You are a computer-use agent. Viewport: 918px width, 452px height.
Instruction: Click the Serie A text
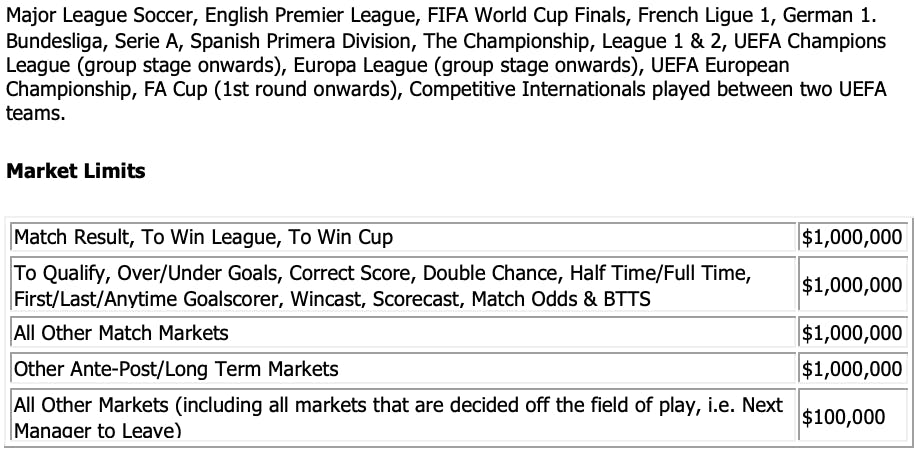click(148, 41)
